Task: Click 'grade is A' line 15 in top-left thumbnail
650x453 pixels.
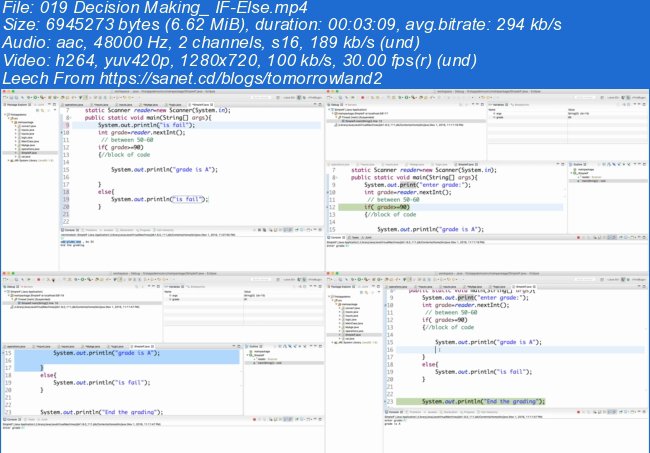Action: point(164,170)
